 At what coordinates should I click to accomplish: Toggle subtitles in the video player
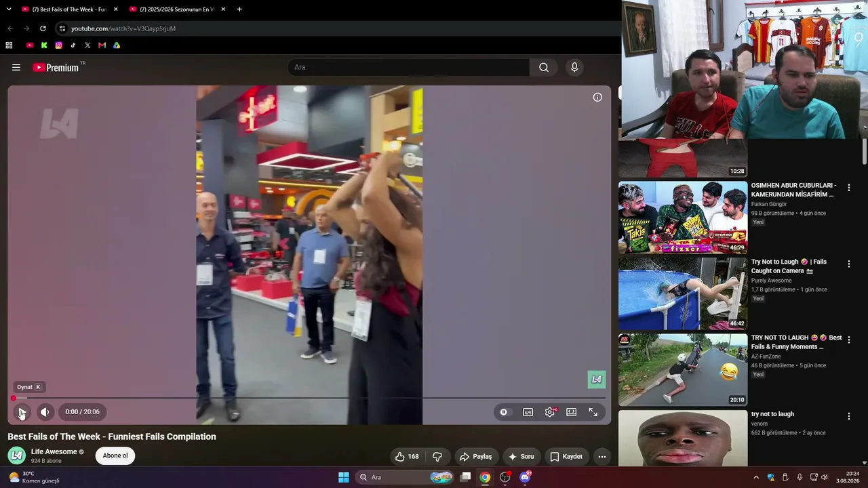[528, 412]
